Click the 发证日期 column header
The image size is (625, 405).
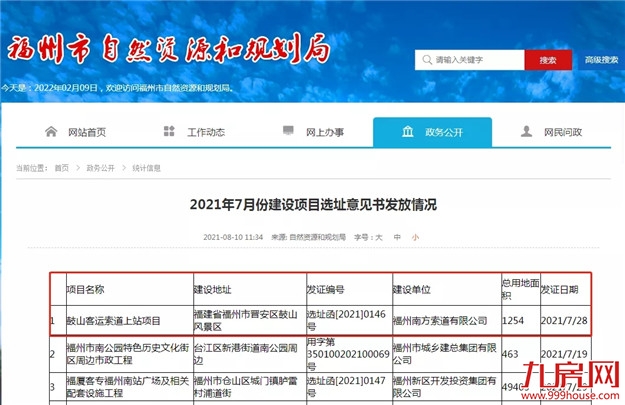(559, 289)
